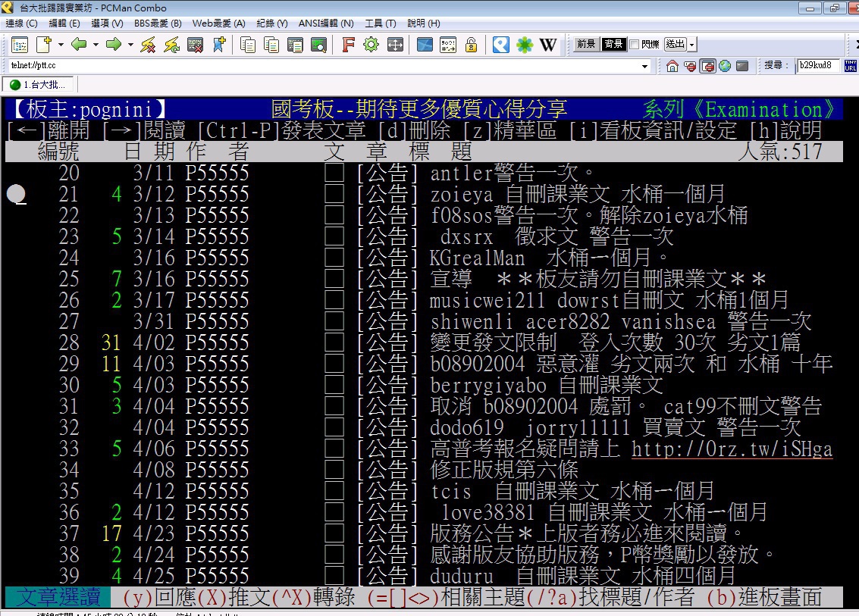Click the full screen arrows icon
This screenshot has height=616, width=859.
395,45
